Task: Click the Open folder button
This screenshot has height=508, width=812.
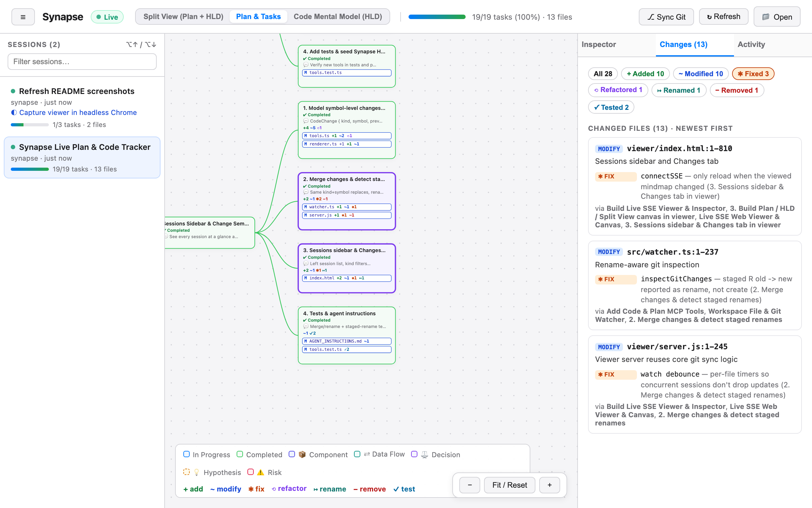Action: click(x=777, y=17)
